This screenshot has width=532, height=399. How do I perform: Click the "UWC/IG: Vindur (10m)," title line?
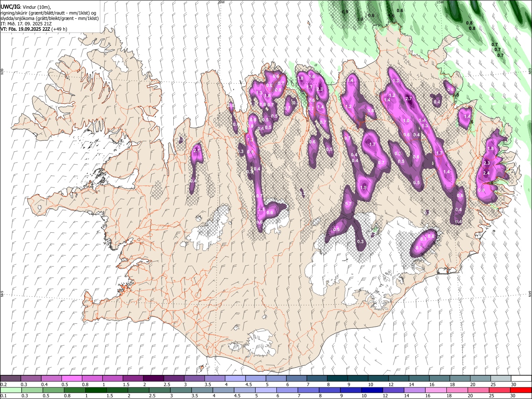[x=26, y=7]
